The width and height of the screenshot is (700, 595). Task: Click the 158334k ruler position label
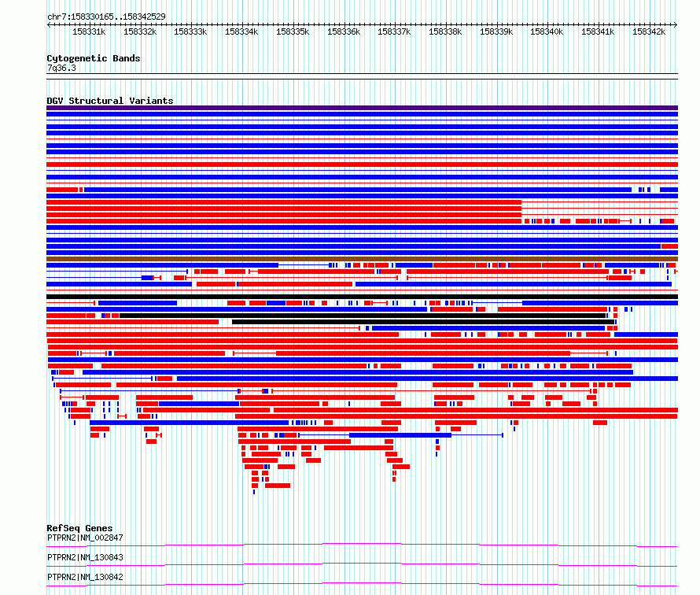click(241, 31)
